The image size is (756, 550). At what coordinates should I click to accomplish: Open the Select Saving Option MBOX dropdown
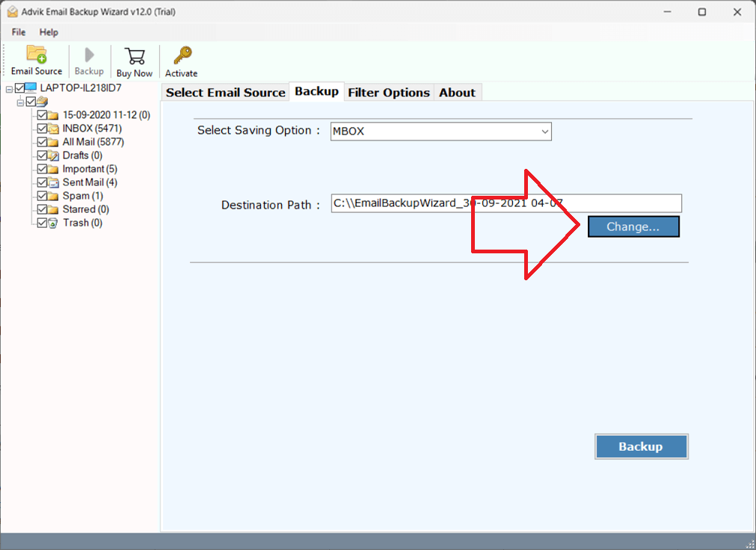pos(440,132)
